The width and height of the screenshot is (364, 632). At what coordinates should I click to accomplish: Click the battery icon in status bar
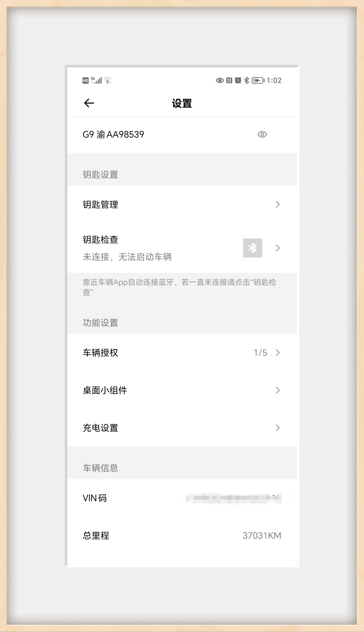(x=258, y=80)
